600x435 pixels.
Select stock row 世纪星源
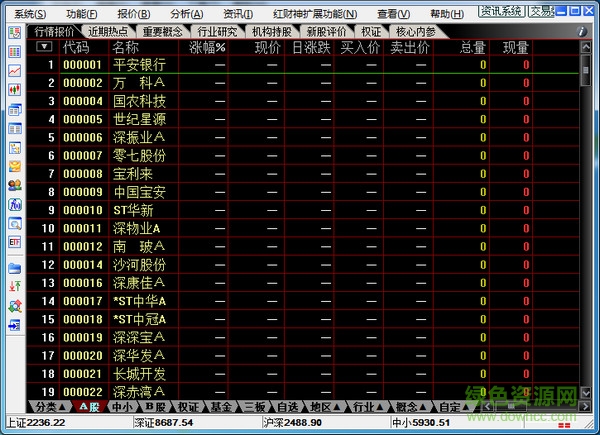click(x=302, y=119)
